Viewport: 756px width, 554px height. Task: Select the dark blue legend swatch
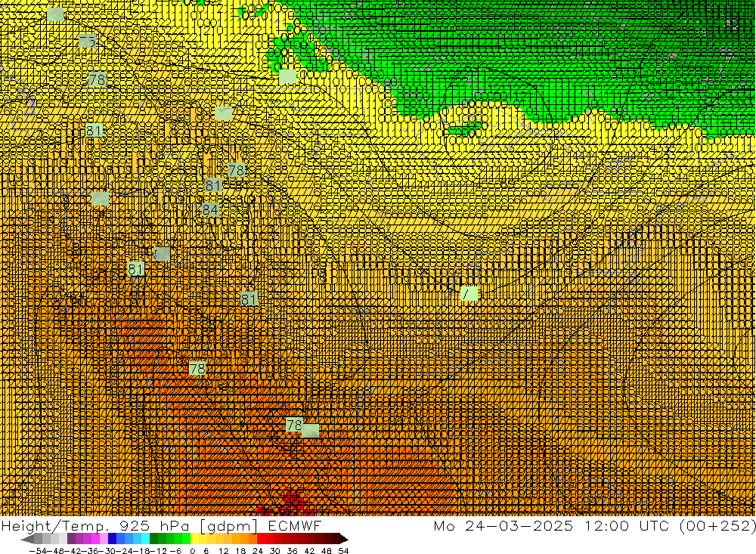click(x=112, y=539)
